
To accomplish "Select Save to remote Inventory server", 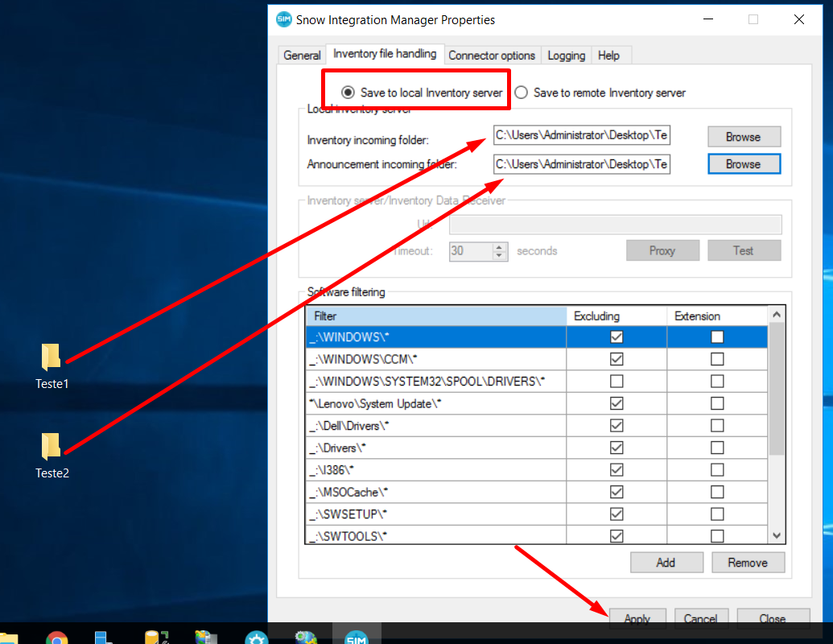I will point(521,93).
